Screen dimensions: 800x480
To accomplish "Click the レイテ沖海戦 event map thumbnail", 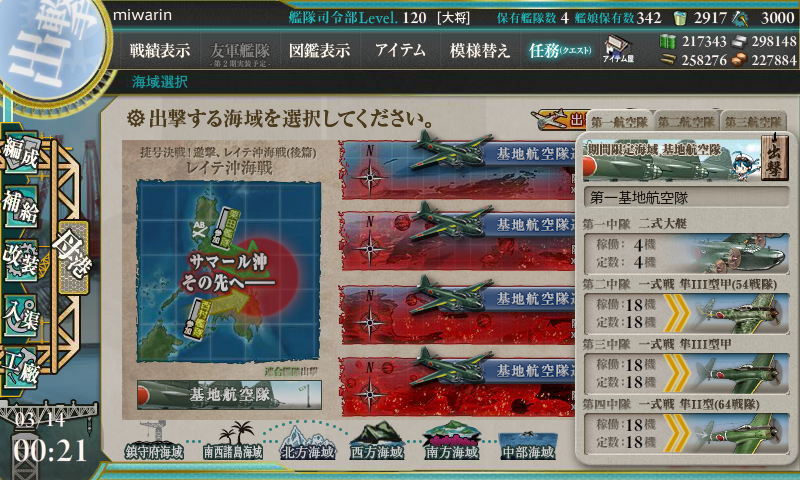I will [x=229, y=271].
